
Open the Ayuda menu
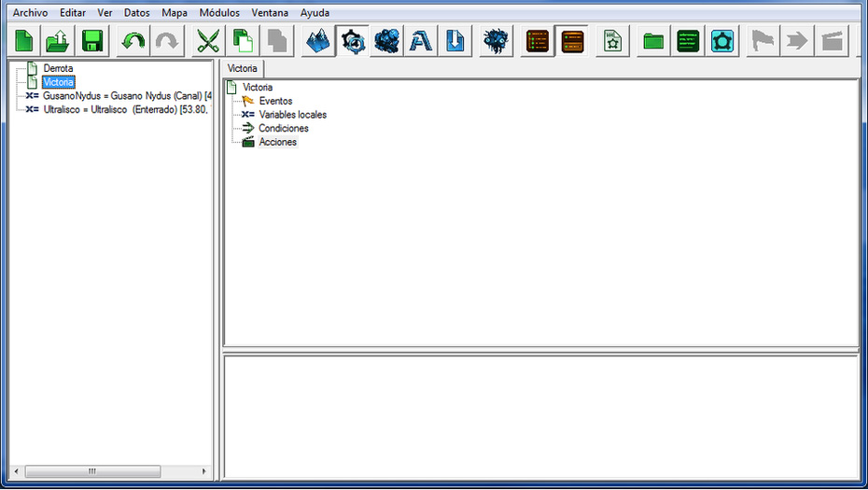pos(315,12)
